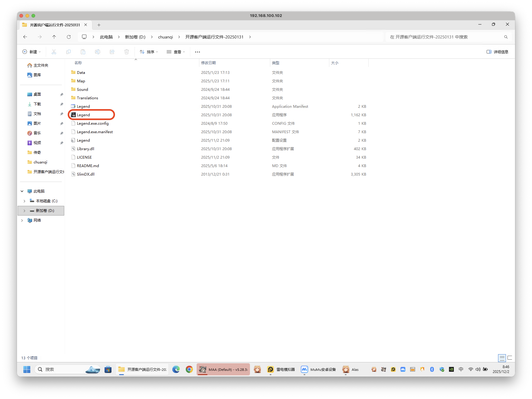
Task: Select the Legend application file
Action: [x=83, y=115]
